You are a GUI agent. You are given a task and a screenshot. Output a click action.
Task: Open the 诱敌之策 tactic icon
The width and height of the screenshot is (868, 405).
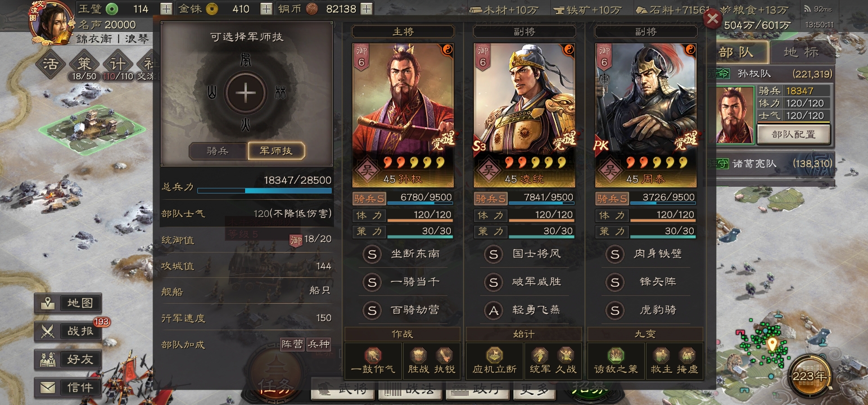pyautogui.click(x=616, y=355)
